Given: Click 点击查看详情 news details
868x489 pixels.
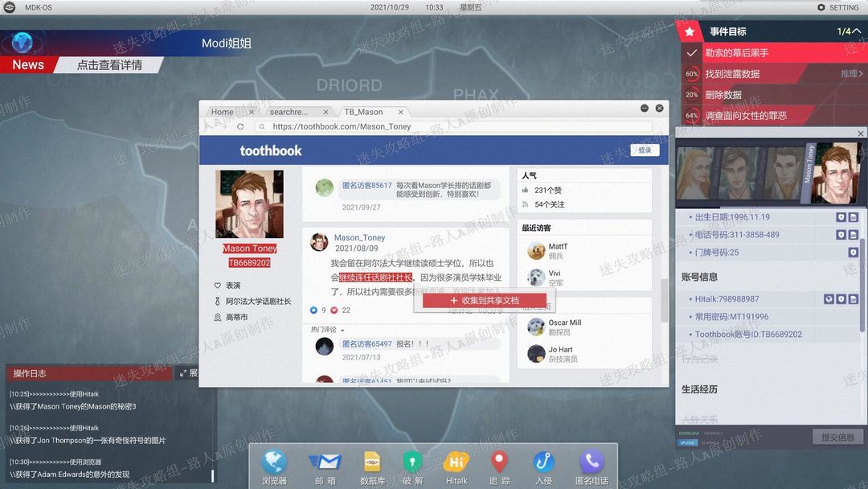Looking at the screenshot, I should tap(109, 65).
